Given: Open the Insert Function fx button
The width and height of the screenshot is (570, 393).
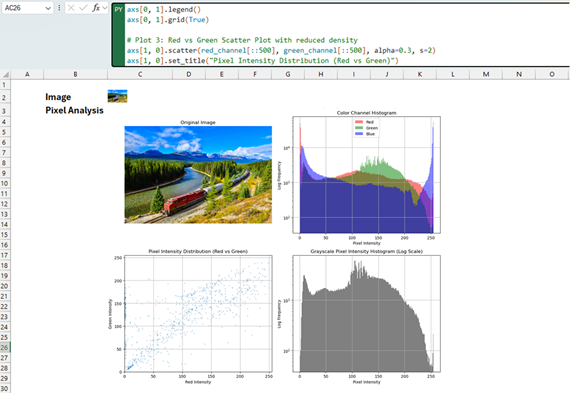Looking at the screenshot, I should point(96,8).
